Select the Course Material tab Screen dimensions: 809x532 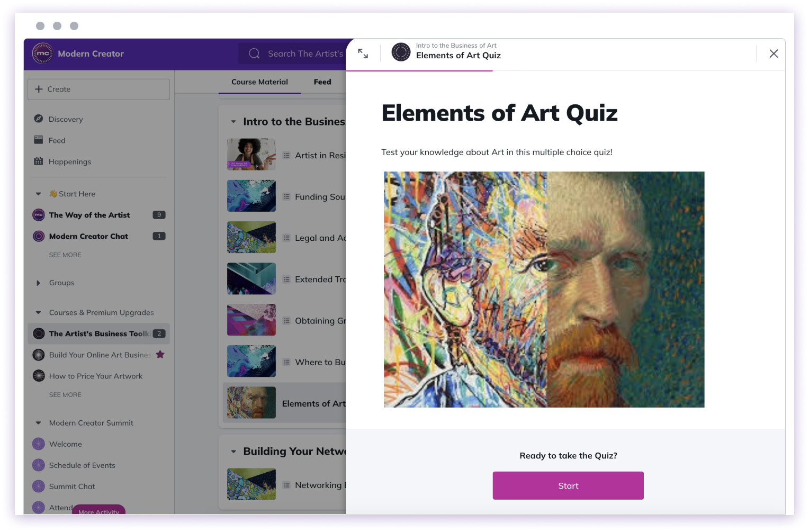click(x=259, y=82)
